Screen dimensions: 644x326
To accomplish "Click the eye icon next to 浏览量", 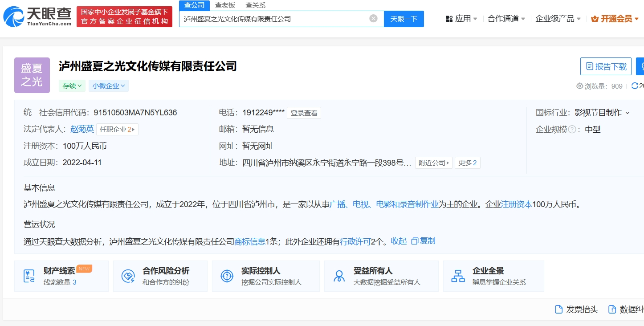I will point(579,86).
